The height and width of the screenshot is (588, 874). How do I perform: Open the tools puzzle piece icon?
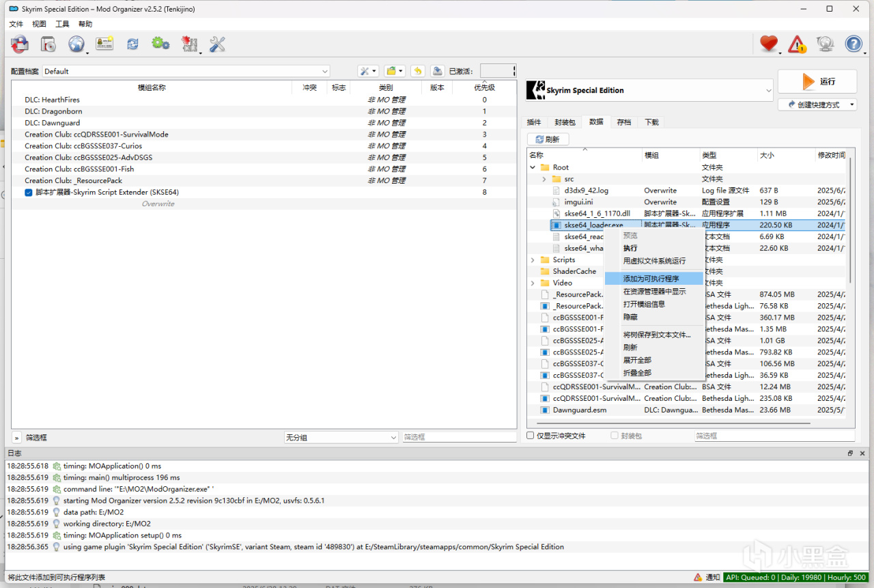pos(189,44)
